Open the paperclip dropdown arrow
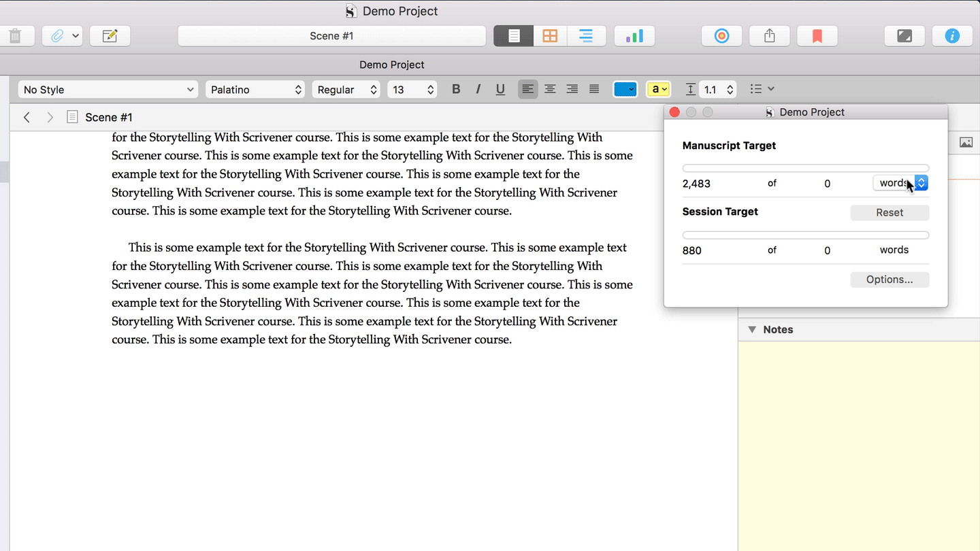The image size is (980, 551). pyautogui.click(x=75, y=36)
